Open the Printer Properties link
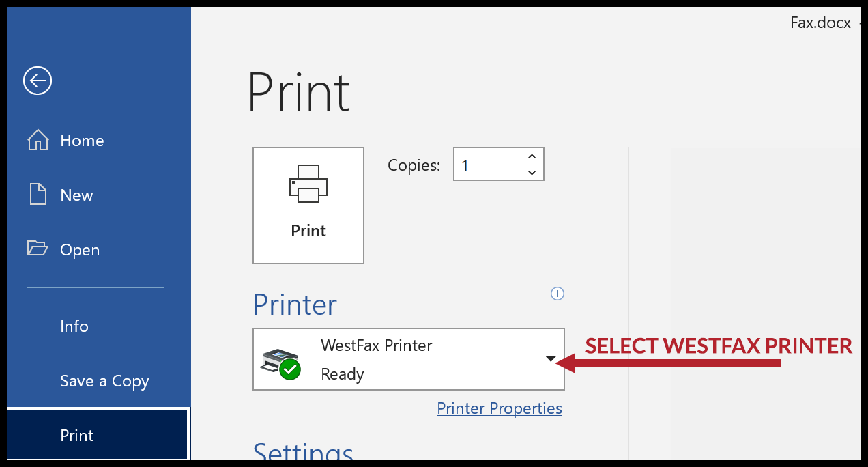Viewport: 868px width, 467px height. pyautogui.click(x=500, y=408)
